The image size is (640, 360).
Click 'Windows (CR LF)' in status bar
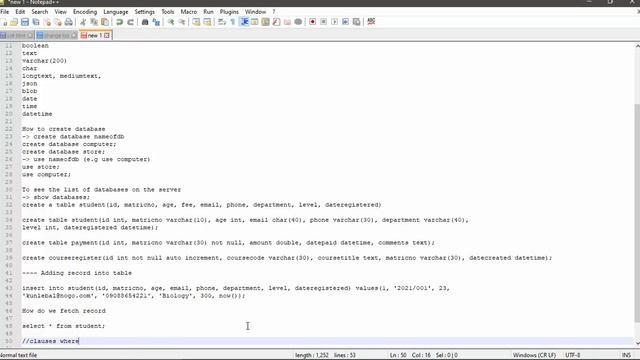[x=534, y=355]
